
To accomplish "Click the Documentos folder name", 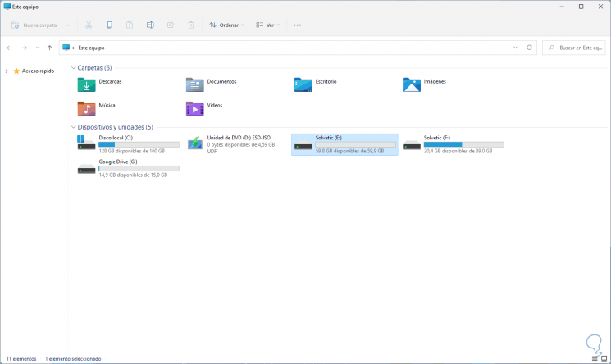I will pos(221,81).
